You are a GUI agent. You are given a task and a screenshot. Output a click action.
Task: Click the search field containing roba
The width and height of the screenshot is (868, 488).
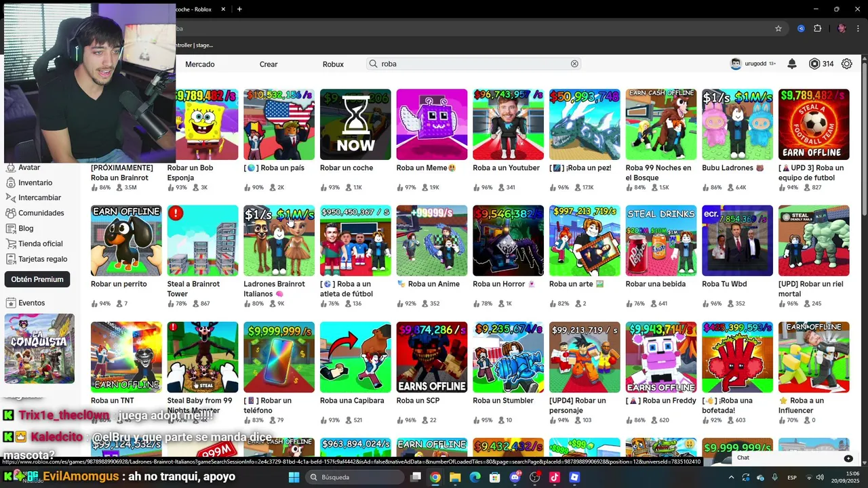click(x=473, y=64)
